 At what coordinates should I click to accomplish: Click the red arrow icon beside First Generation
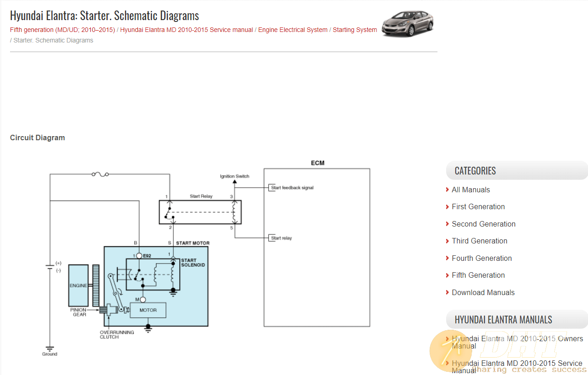(447, 206)
